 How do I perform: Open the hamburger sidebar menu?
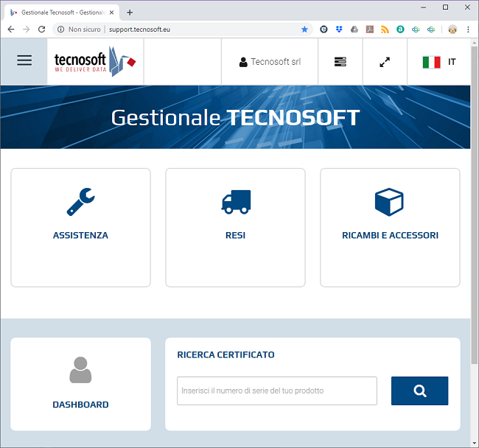[24, 60]
